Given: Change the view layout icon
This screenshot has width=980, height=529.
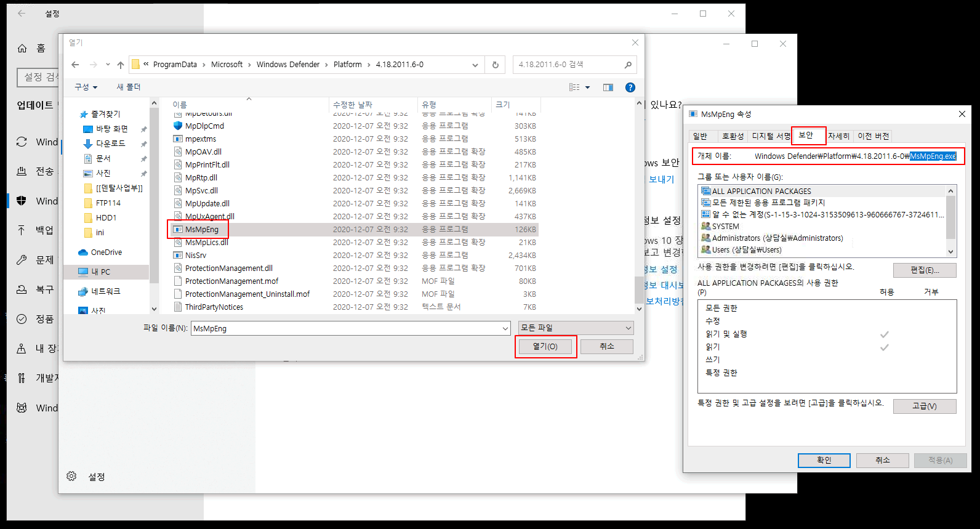Looking at the screenshot, I should pos(574,87).
